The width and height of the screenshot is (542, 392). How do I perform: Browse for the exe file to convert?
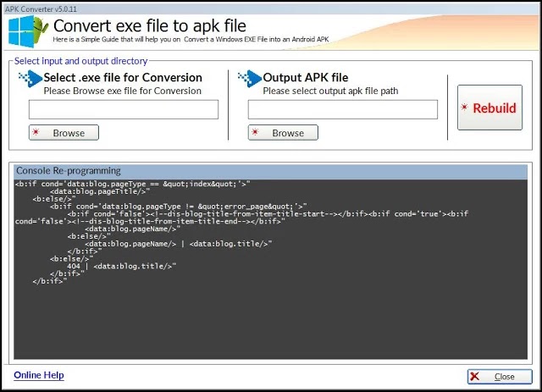(64, 133)
